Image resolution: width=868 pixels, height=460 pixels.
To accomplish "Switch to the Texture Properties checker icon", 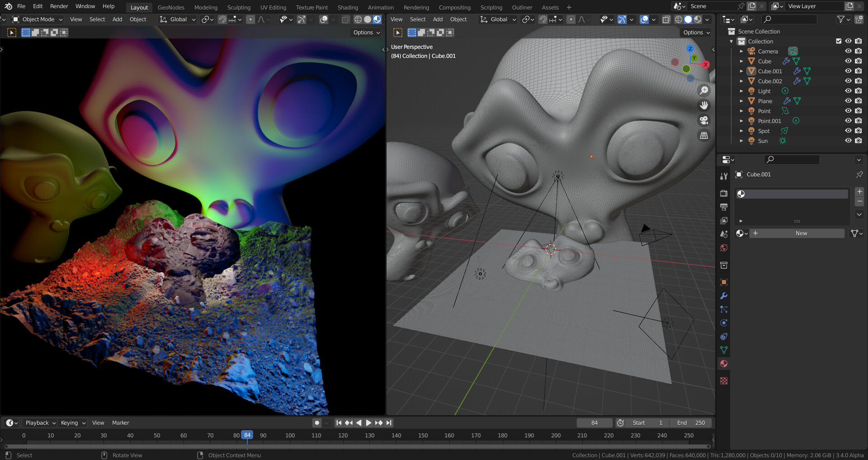I will [x=724, y=380].
